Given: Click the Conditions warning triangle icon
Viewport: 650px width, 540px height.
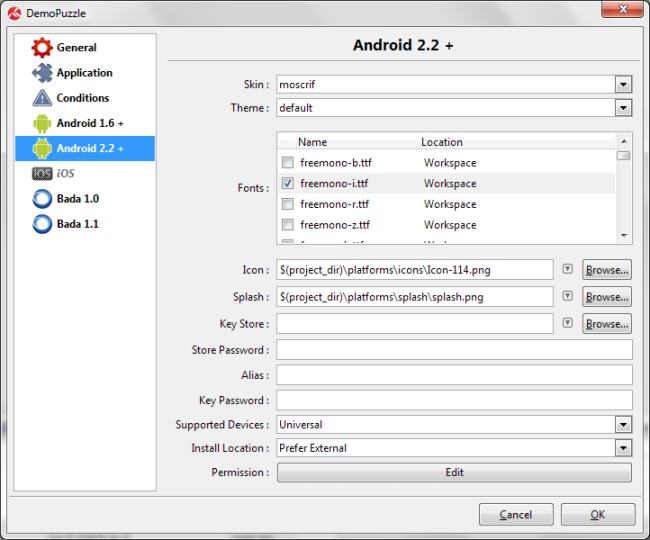Looking at the screenshot, I should click(42, 98).
